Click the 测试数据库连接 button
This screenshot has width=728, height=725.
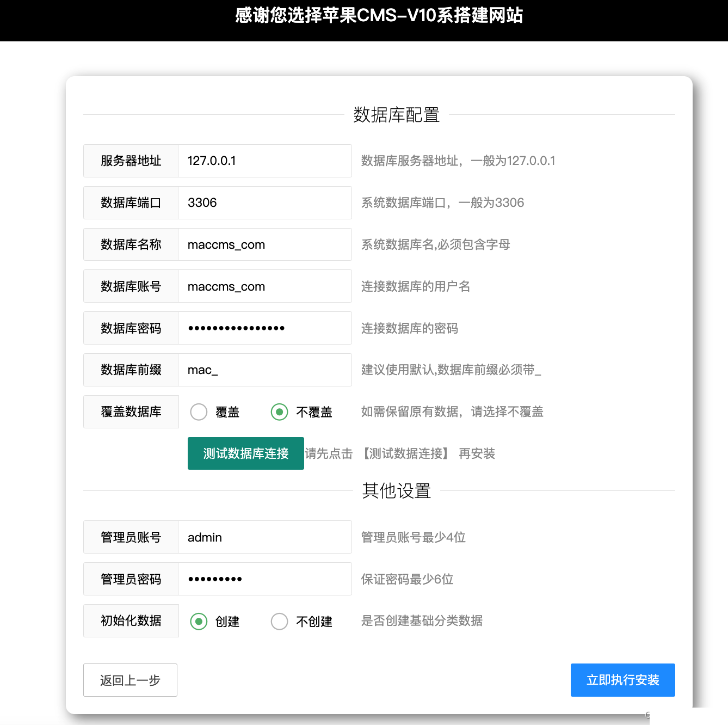click(x=245, y=453)
